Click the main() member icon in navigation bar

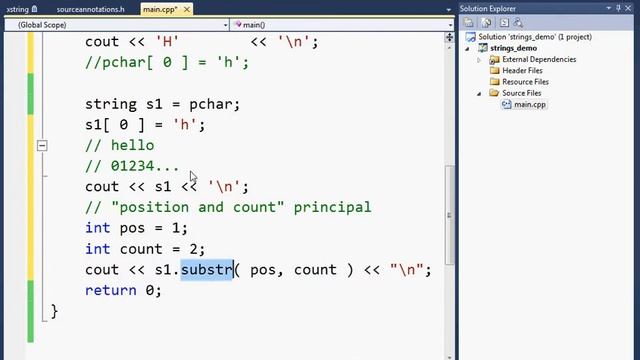coord(238,25)
